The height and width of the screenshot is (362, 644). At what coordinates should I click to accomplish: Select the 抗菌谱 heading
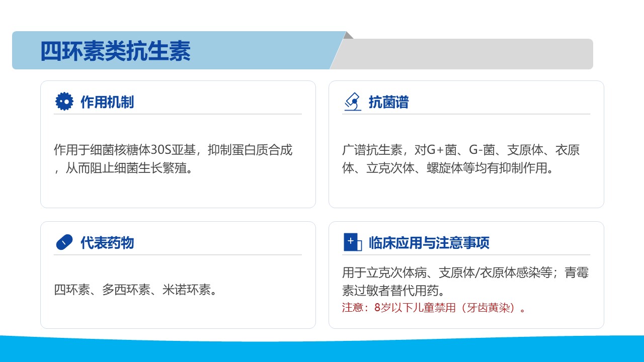point(389,102)
